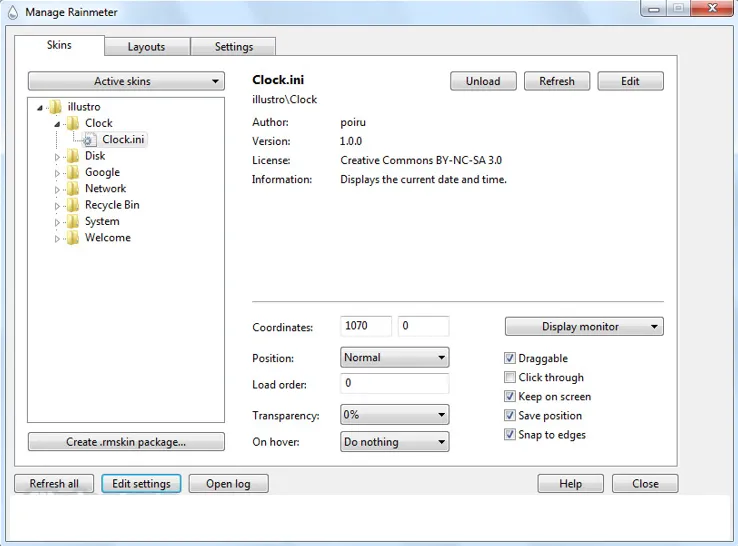Open the Display monitor dropdown
The image size is (738, 546).
(584, 327)
